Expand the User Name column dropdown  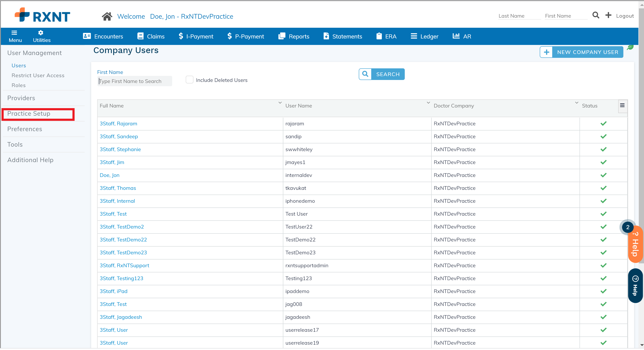428,103
